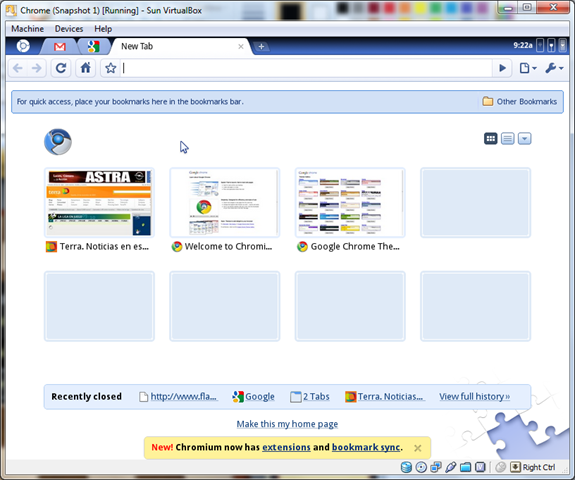Image resolution: width=575 pixels, height=480 pixels.
Task: Open a new tab with plus button
Action: pos(261,47)
